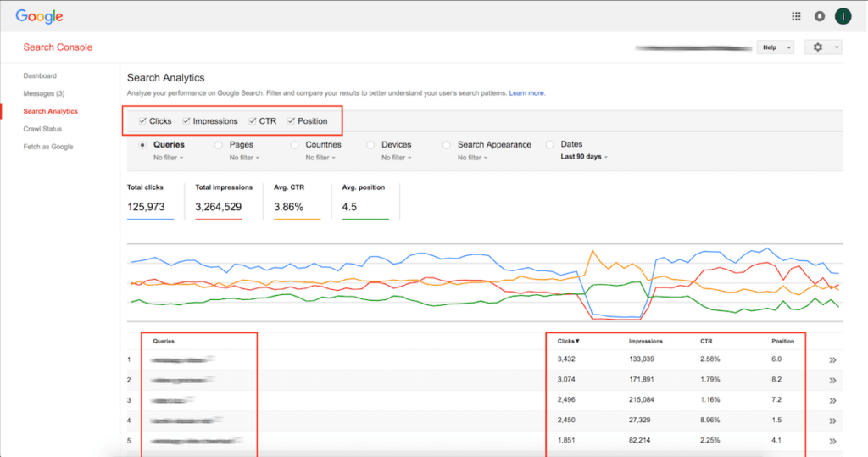Open the No filter dropdown under Search Appearance
This screenshot has height=457, width=868.
473,158
